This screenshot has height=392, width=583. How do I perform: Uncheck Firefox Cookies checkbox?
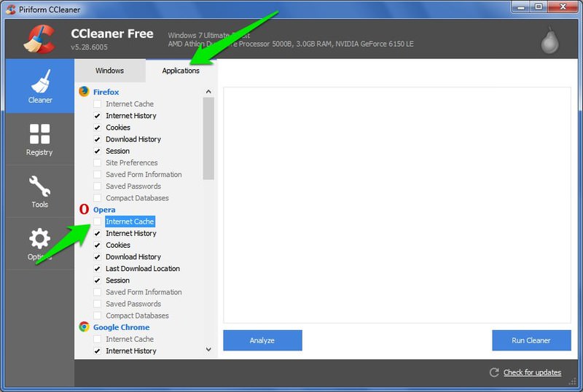(x=97, y=128)
